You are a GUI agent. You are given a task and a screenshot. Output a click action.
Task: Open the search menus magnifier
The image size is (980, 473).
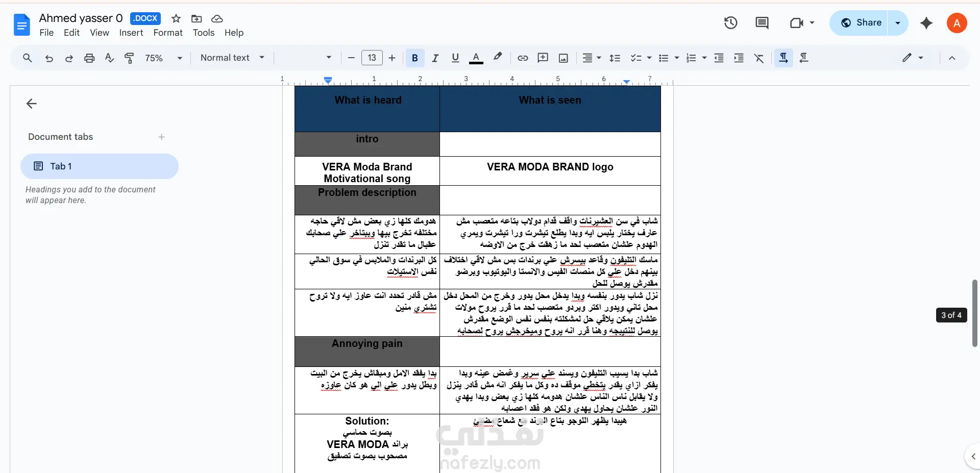pos(28,58)
